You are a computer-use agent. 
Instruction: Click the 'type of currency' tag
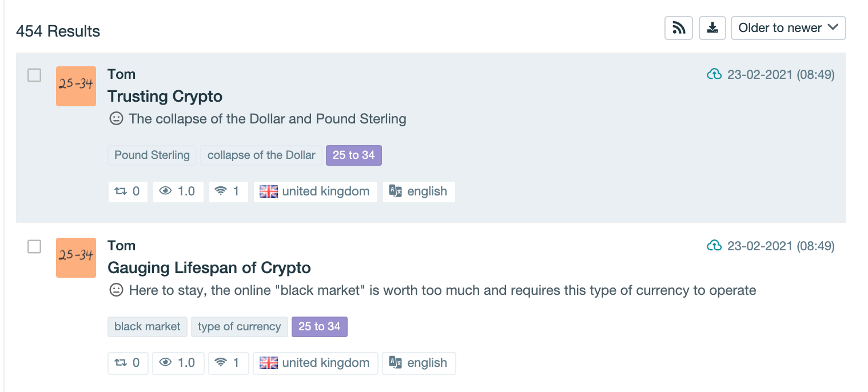click(239, 327)
